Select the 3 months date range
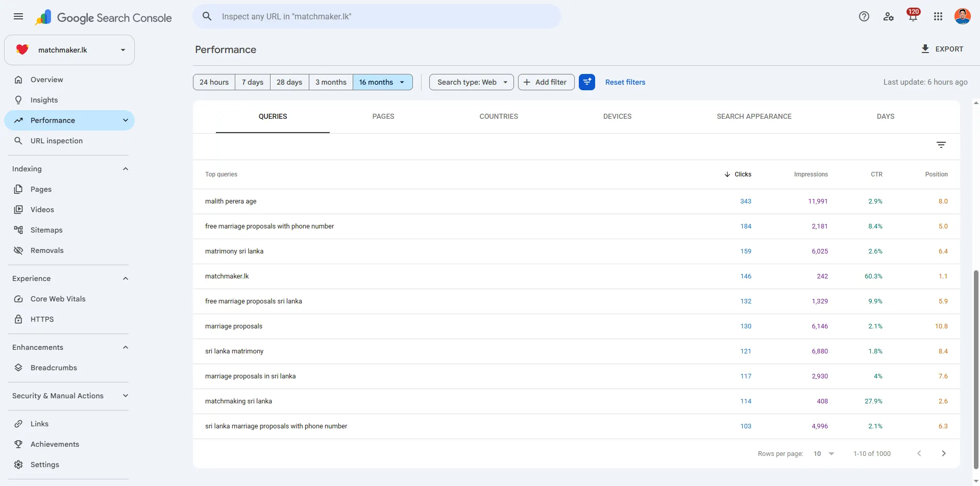 pos(331,82)
